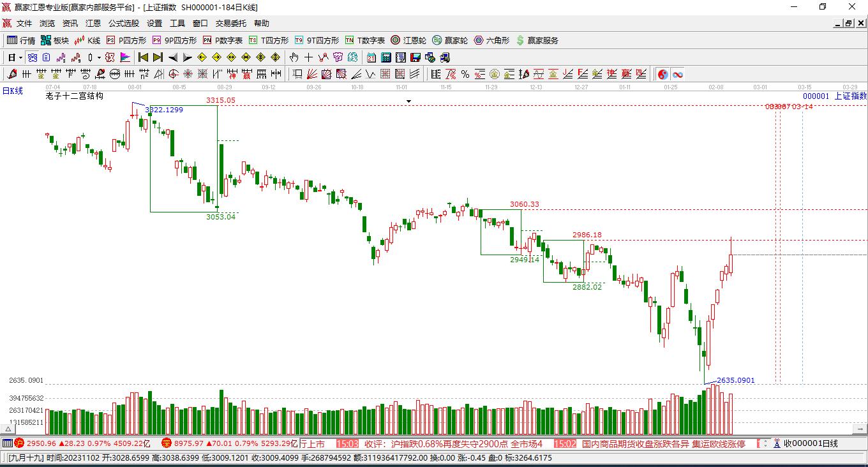
Task: Click the red-blue yin-yang icon
Action: click(663, 74)
